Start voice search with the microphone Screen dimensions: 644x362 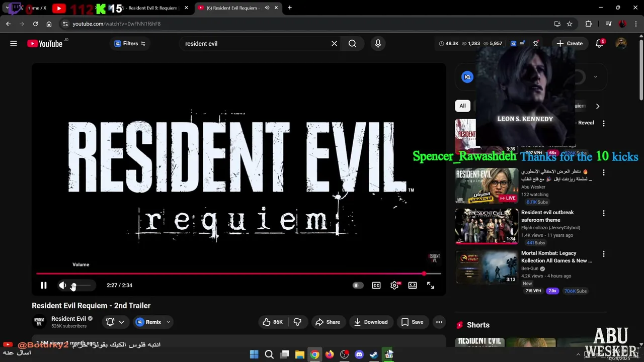click(x=378, y=44)
